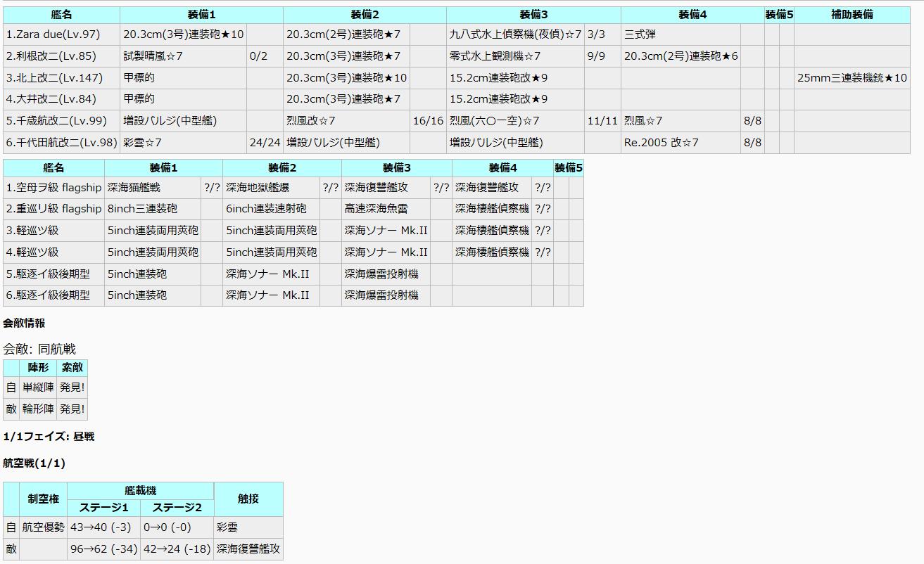The height and width of the screenshot is (564, 924).
Task: Select 烈風改☆7 equipment
Action: 346,121
